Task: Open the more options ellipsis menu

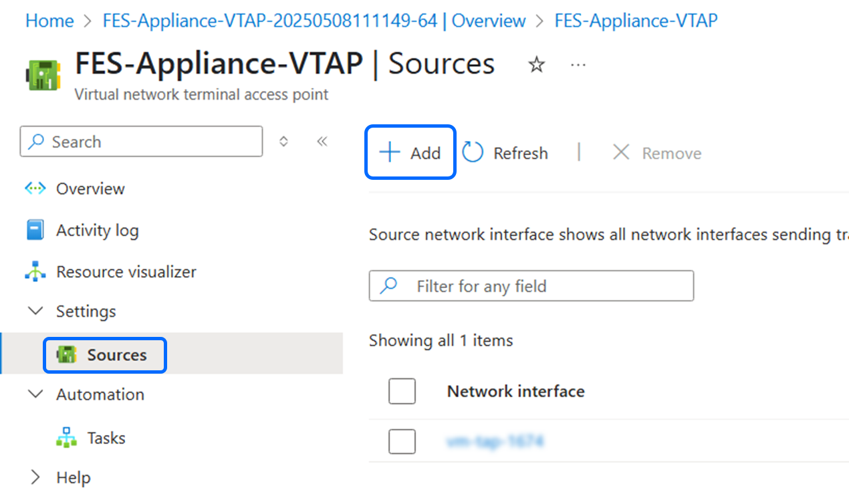Action: click(578, 65)
